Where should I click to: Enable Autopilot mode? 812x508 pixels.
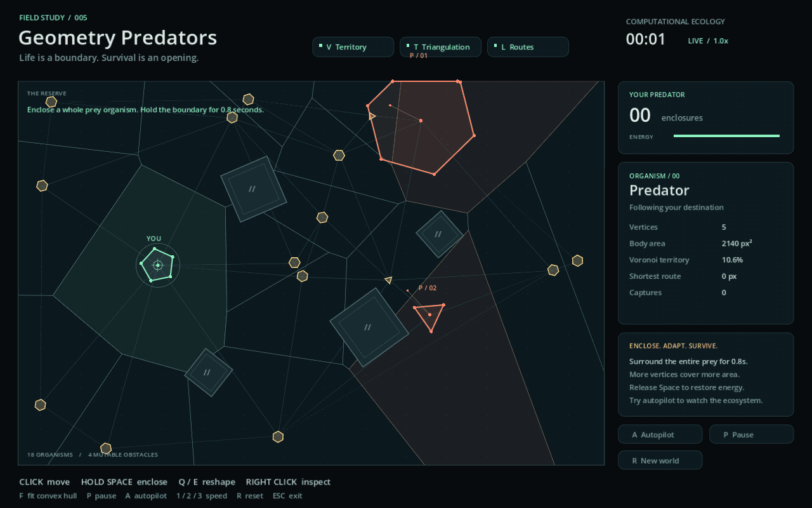click(660, 434)
